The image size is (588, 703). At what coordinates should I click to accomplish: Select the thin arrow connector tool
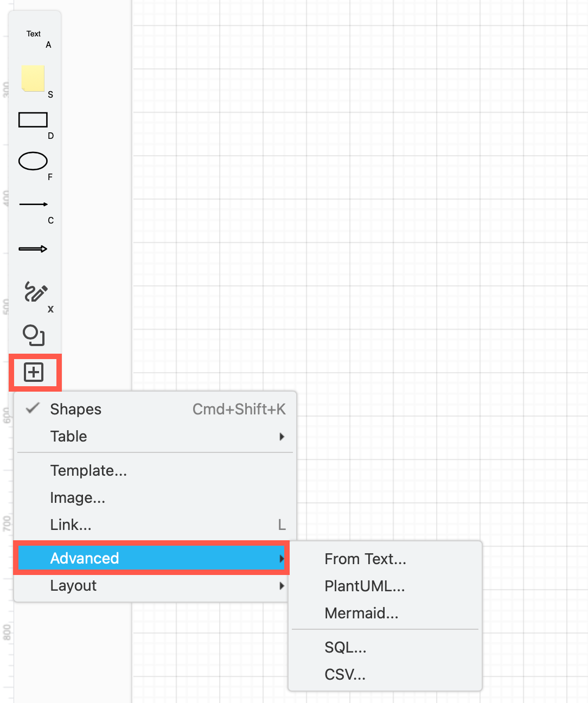[34, 204]
